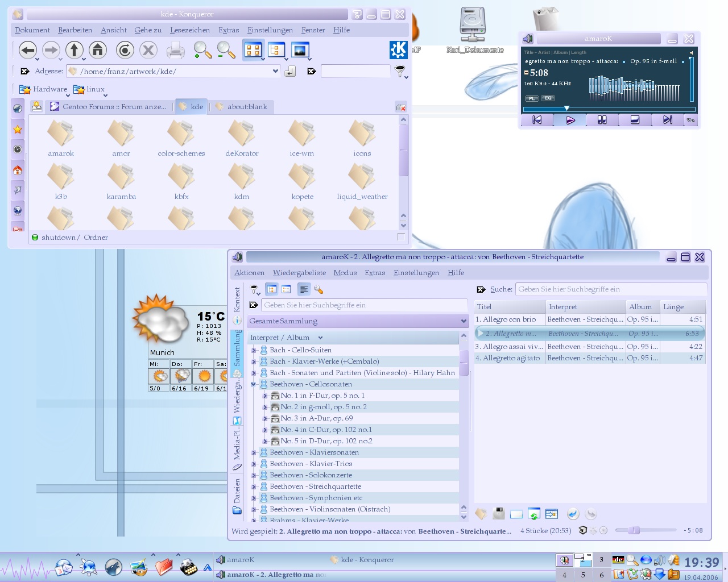
Task: Open the liquid_weather folder
Action: coord(362,182)
